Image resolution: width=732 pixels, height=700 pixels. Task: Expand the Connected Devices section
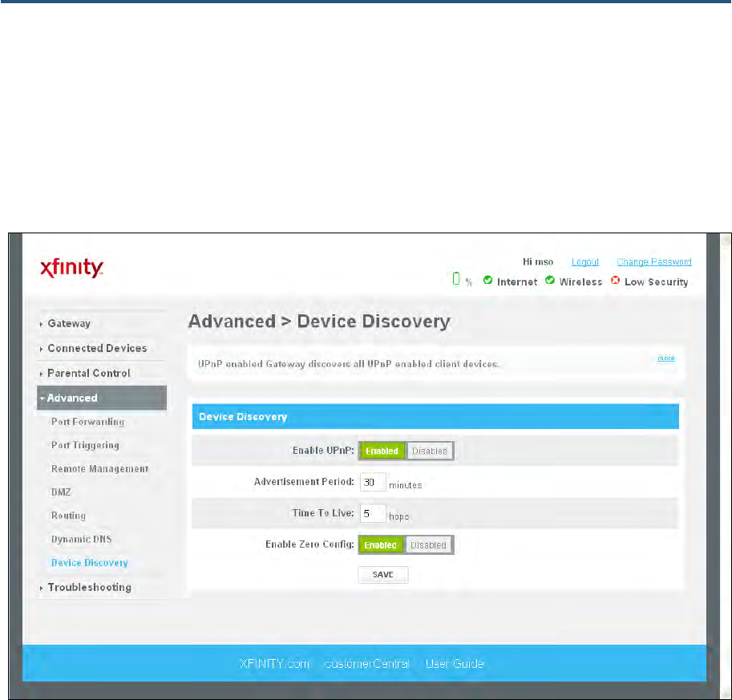pyautogui.click(x=97, y=348)
